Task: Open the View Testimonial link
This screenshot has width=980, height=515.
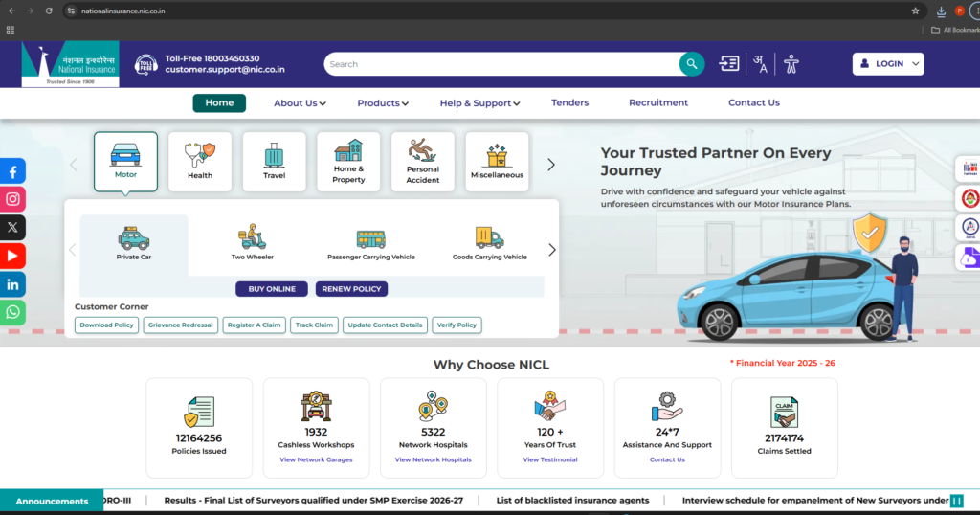Action: tap(550, 459)
